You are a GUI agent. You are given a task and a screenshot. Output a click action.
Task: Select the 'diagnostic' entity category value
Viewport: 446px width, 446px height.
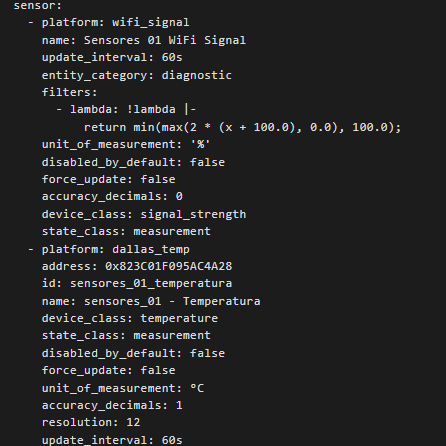pos(196,75)
